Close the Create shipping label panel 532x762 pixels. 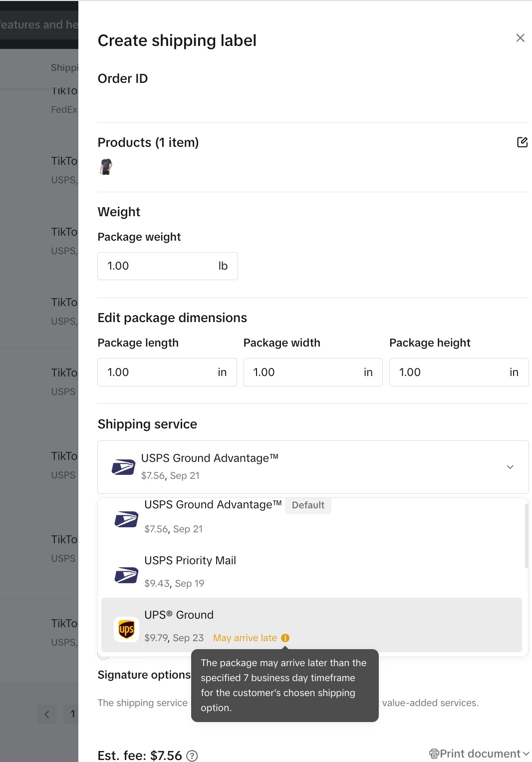[520, 38]
